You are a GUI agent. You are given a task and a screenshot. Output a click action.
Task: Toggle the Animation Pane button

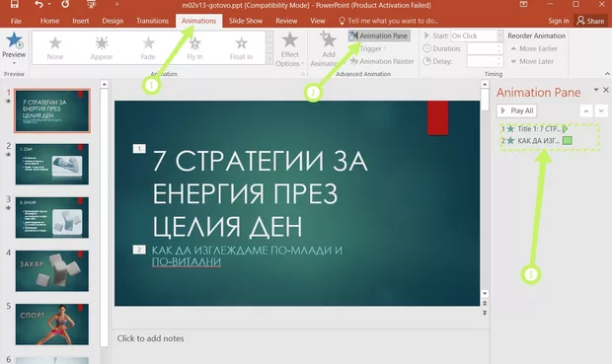[379, 36]
